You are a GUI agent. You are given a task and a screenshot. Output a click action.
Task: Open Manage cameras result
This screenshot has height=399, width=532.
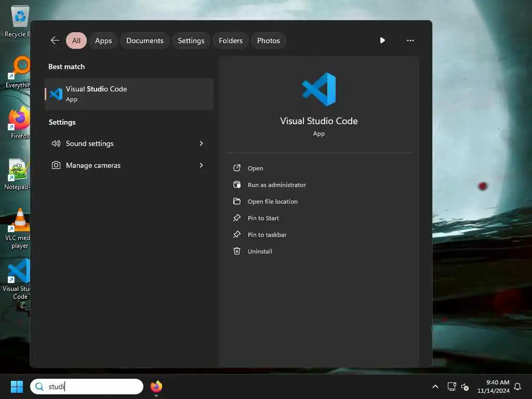129,165
